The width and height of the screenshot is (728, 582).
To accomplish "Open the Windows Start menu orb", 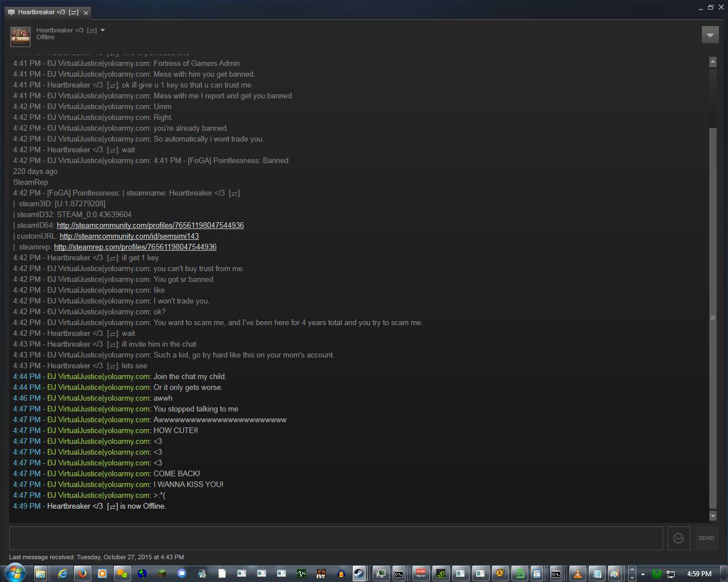I will point(15,573).
